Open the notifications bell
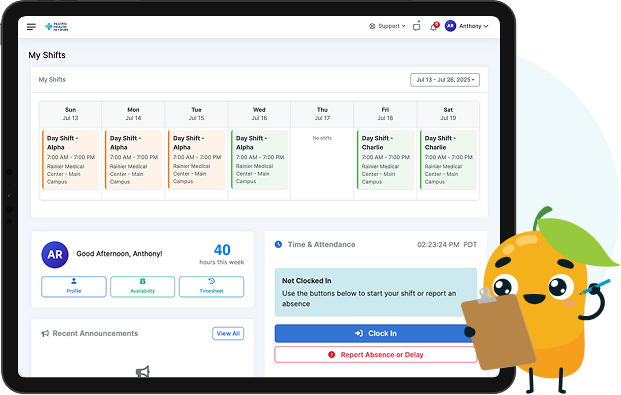 click(434, 27)
